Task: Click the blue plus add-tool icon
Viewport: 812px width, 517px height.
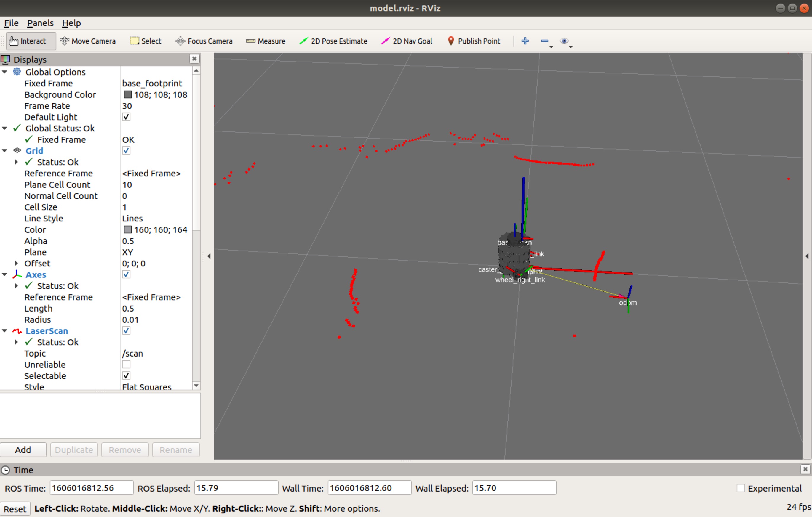Action: pos(525,41)
